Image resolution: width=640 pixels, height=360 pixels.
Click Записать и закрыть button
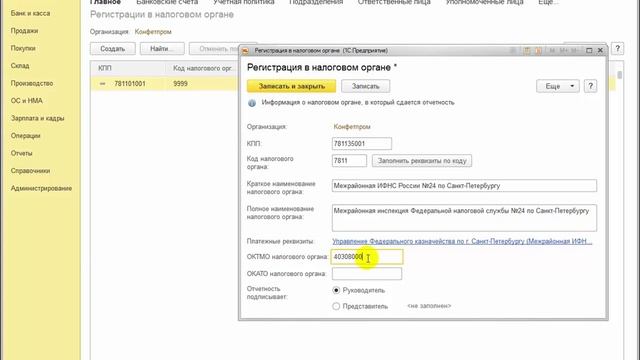pos(291,86)
